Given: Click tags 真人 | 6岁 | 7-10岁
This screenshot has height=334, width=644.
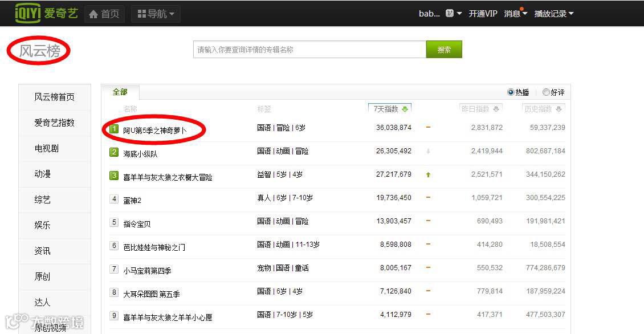Looking at the screenshot, I should [285, 198].
